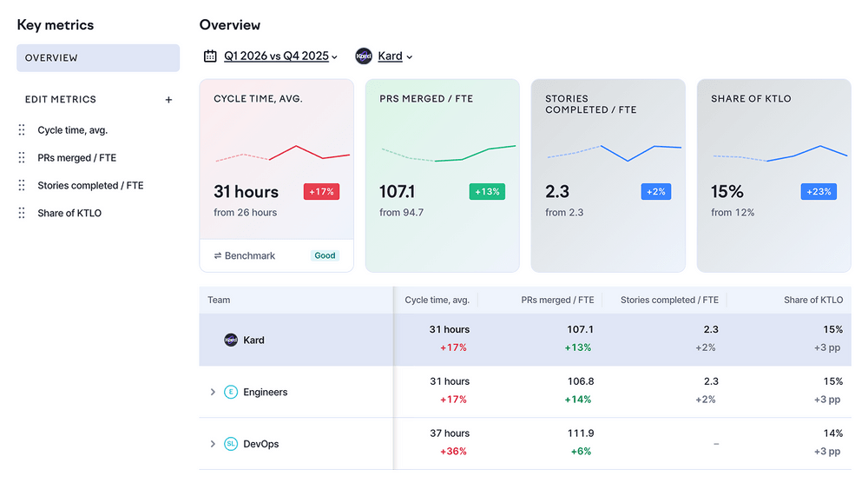Image resolution: width=868 pixels, height=496 pixels.
Task: Click the 107.1 value in PRs card
Action: click(397, 192)
